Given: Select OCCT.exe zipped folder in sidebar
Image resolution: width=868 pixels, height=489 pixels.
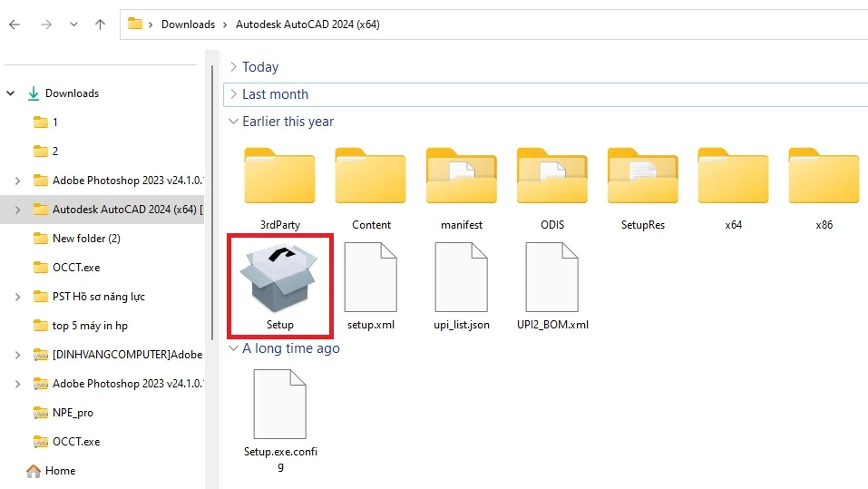Looking at the screenshot, I should [x=67, y=442].
